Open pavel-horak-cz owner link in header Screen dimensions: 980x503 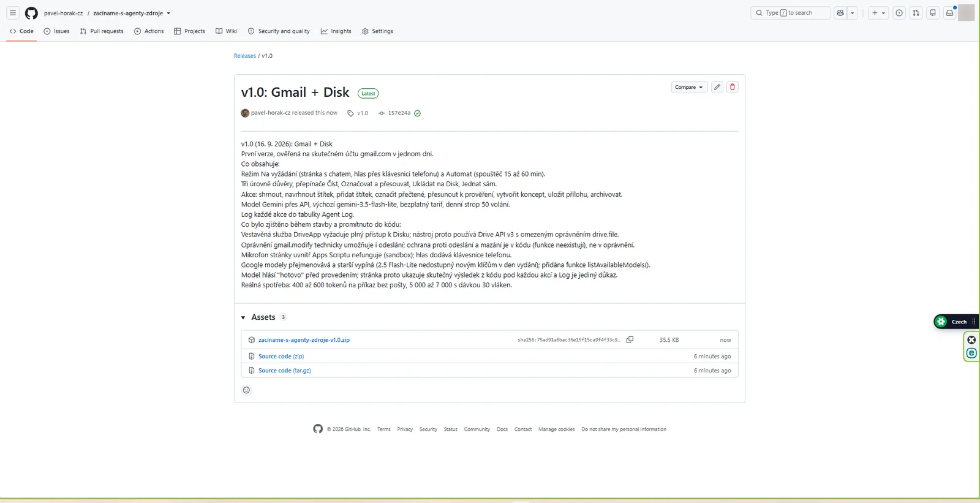pyautogui.click(x=64, y=13)
